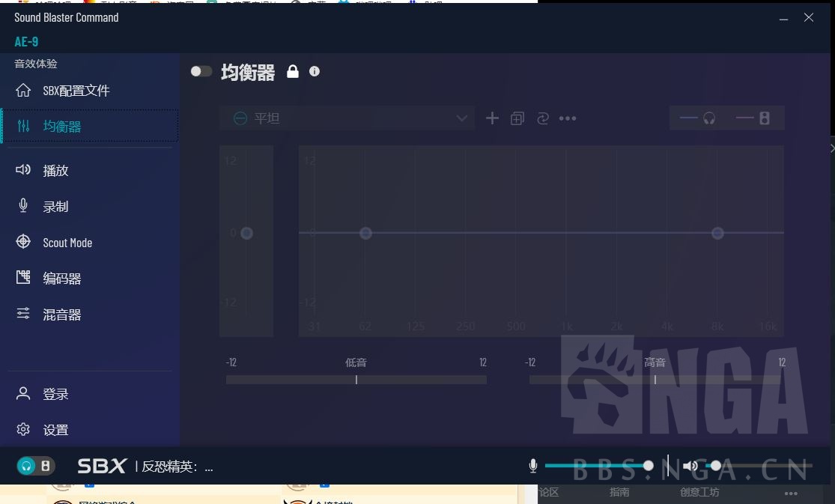Reset the equalizer preset
This screenshot has width=835, height=504.
pyautogui.click(x=542, y=118)
